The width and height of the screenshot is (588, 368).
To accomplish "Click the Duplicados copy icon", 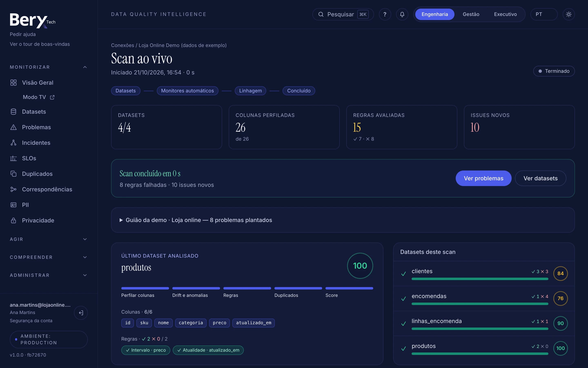I will (x=13, y=174).
